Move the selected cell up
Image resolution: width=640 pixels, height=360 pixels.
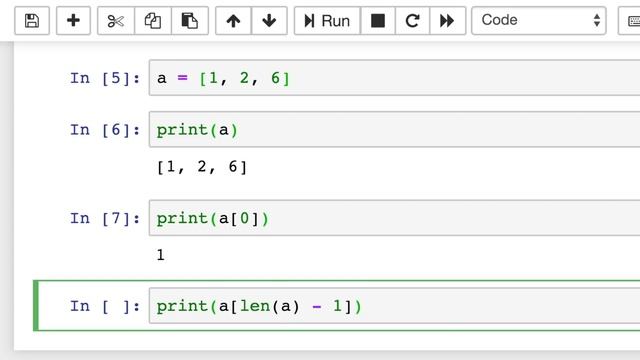pos(233,21)
